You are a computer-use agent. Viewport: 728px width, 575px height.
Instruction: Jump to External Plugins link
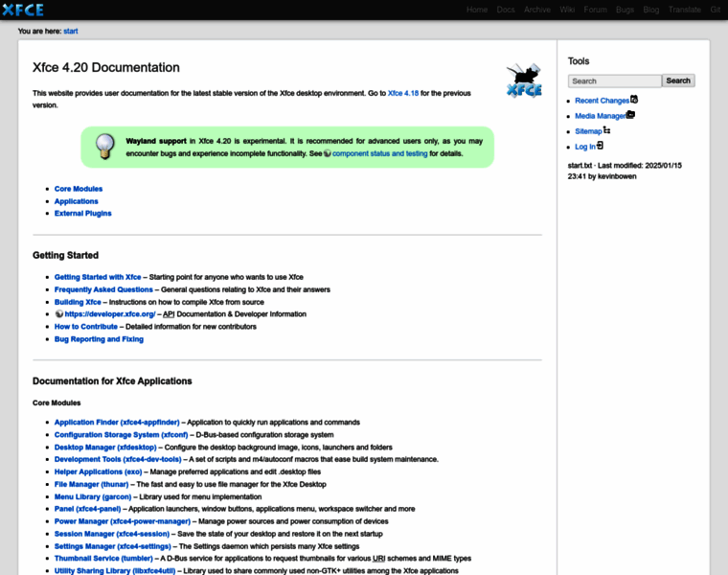click(83, 213)
